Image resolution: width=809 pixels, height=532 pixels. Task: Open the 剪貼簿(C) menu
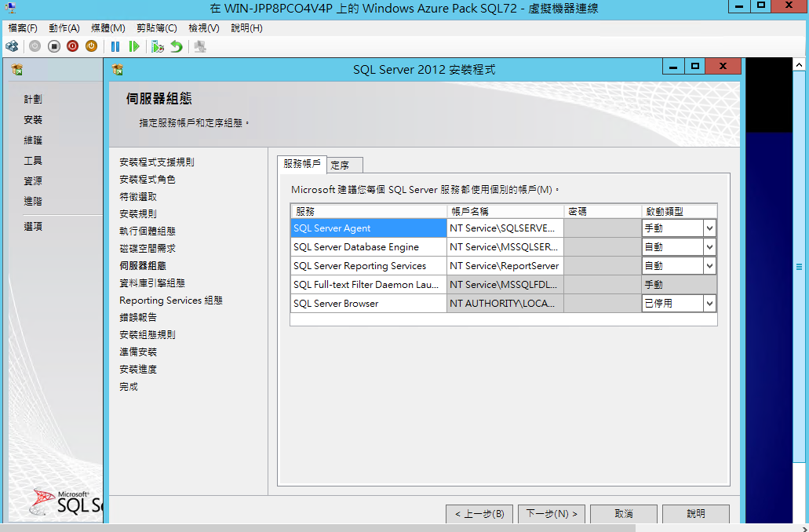[157, 28]
